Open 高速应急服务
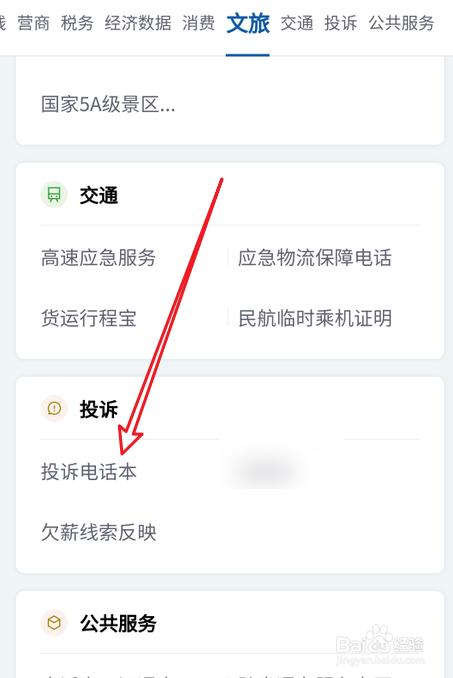 [98, 258]
